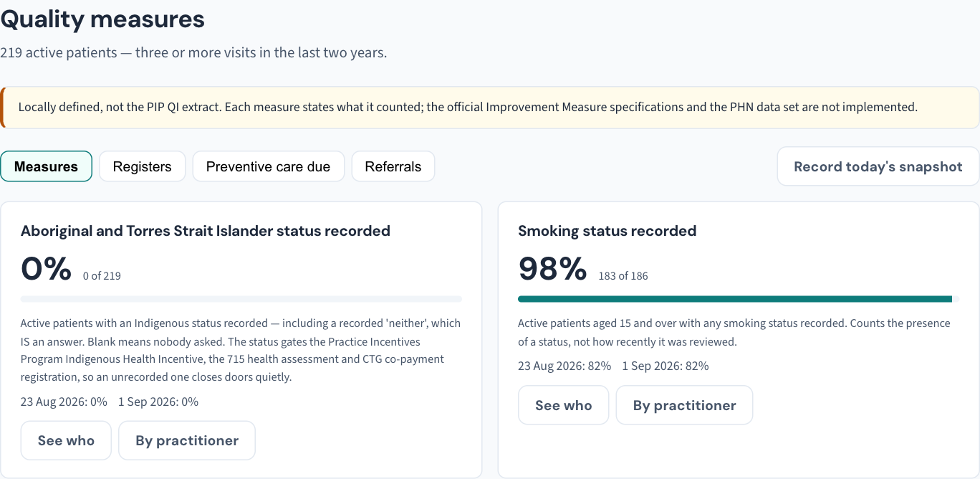Click the '1 Sep 2026: 82%' history entry
The height and width of the screenshot is (479, 980).
666,366
